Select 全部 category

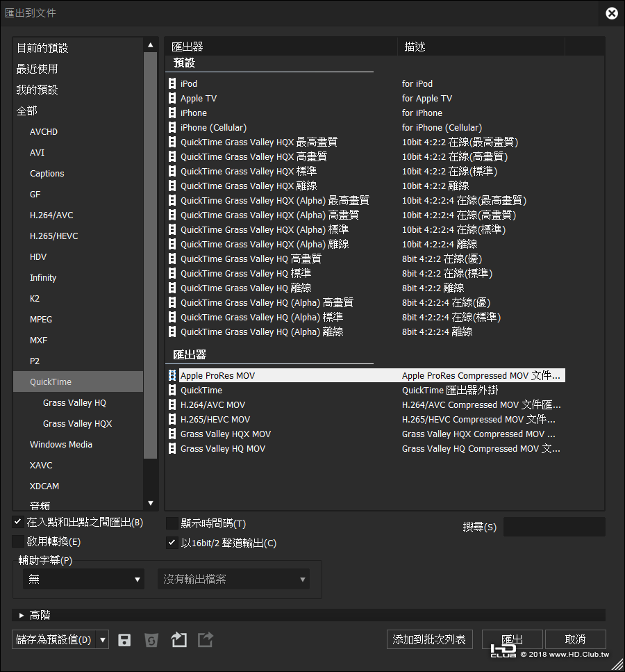point(78,111)
